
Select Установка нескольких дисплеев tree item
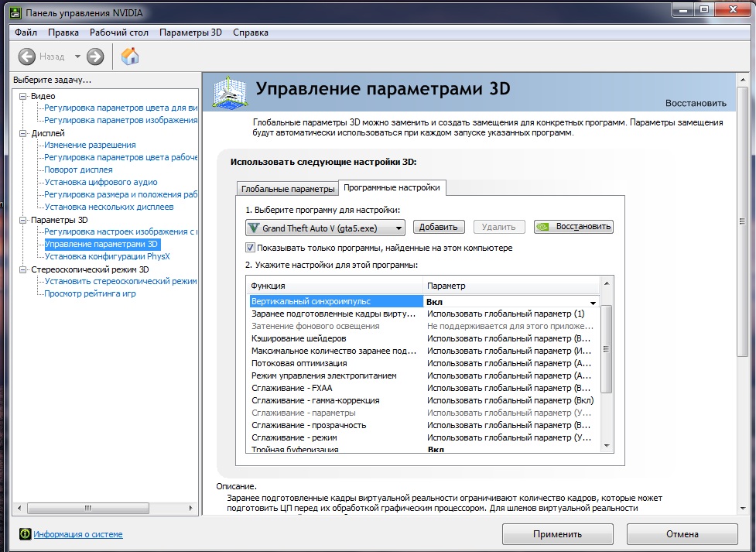click(x=109, y=207)
